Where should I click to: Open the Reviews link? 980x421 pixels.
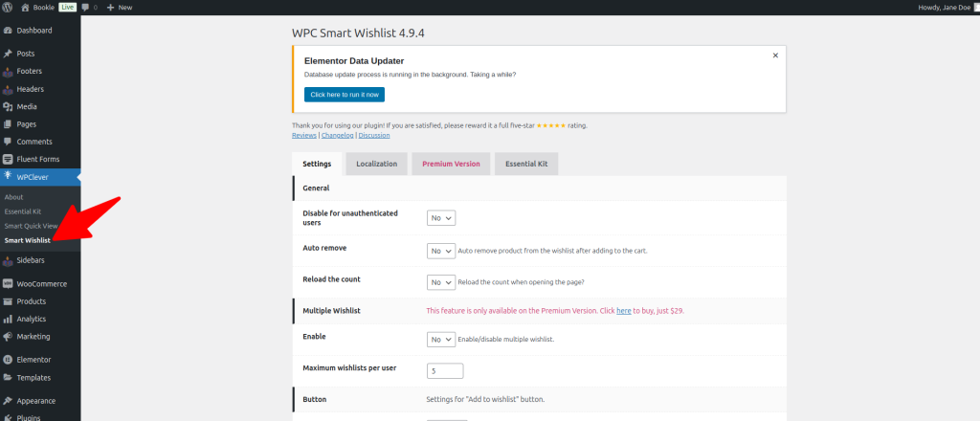click(304, 135)
